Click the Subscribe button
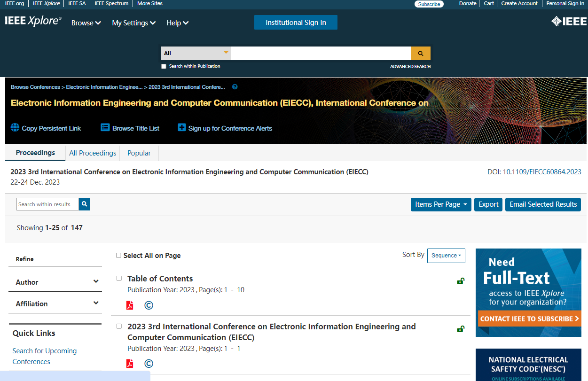 (429, 4)
